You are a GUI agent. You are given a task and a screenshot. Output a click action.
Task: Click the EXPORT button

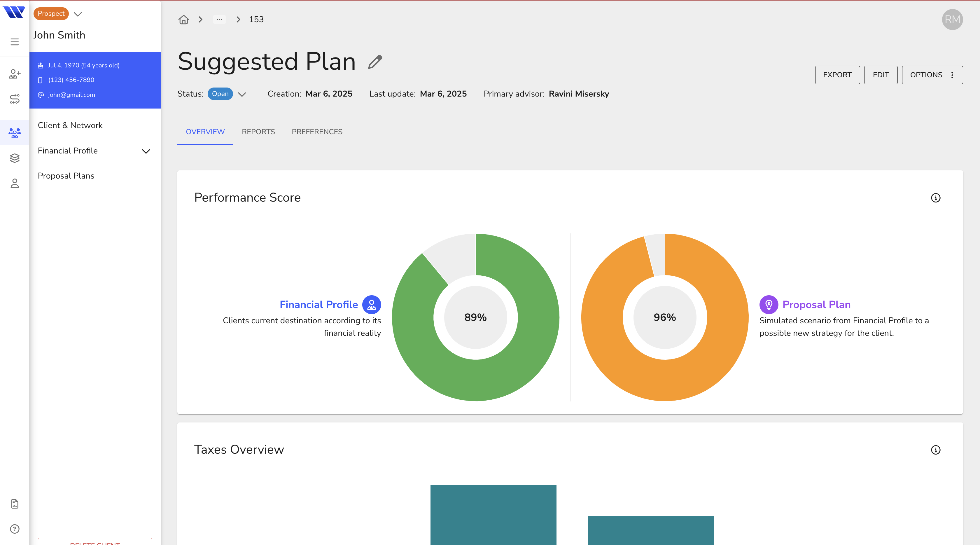coord(837,75)
